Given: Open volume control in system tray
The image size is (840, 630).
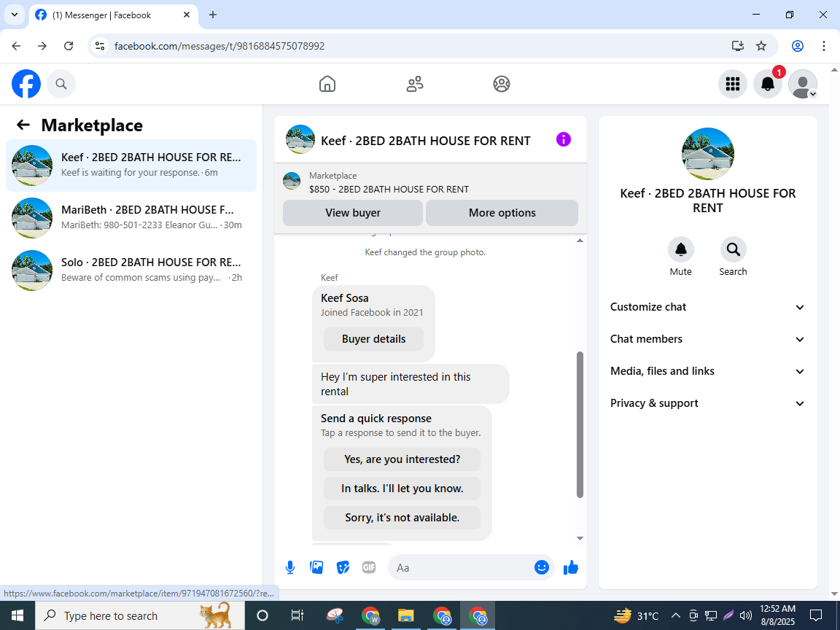Looking at the screenshot, I should point(745,615).
